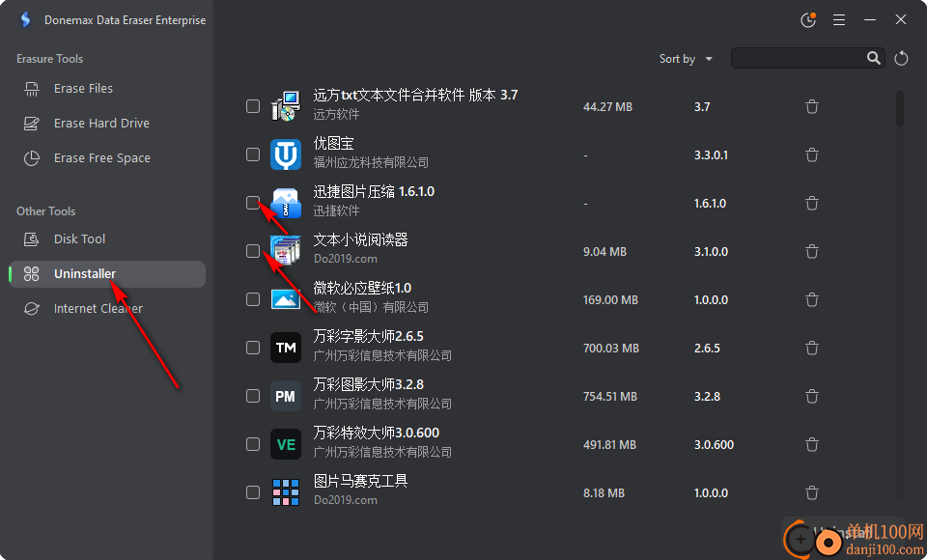Delete 迅捷图片压缩 via its trash icon

tap(812, 203)
